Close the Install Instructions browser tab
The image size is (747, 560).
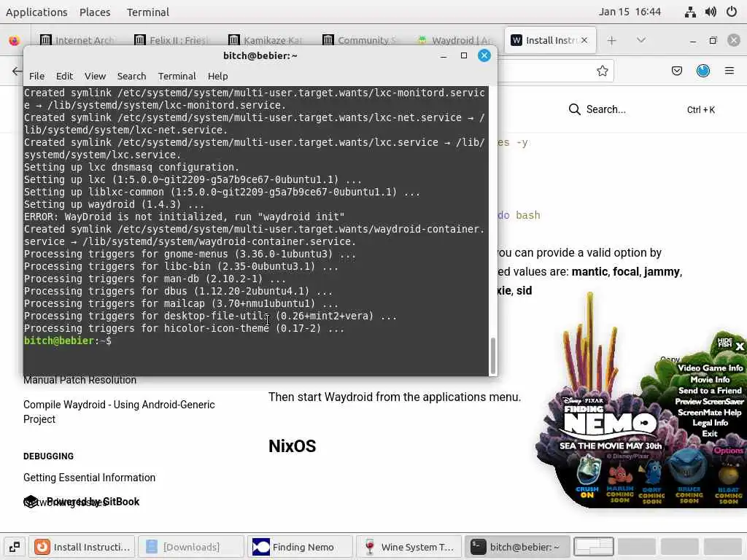[584, 41]
